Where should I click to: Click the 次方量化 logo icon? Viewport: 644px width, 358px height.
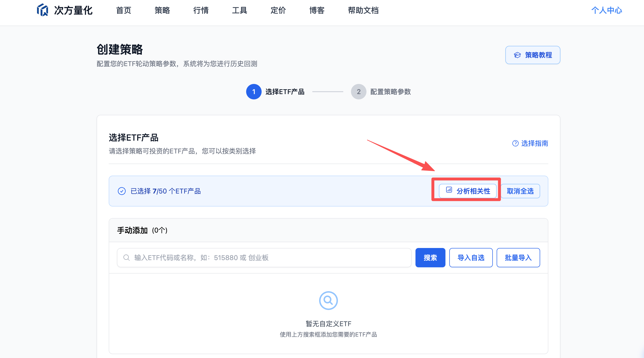pyautogui.click(x=43, y=10)
